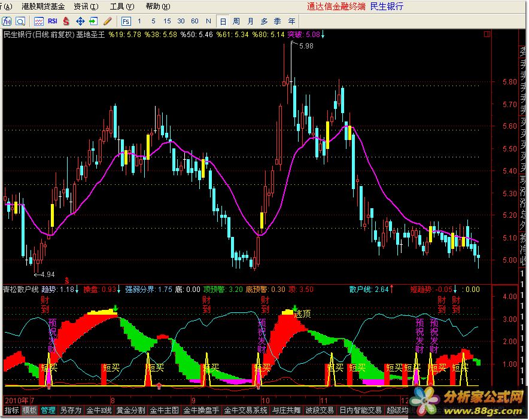Screen dimensions: 529x420
Task: Click the magnifier search icon in toolbar
Action: point(20,22)
